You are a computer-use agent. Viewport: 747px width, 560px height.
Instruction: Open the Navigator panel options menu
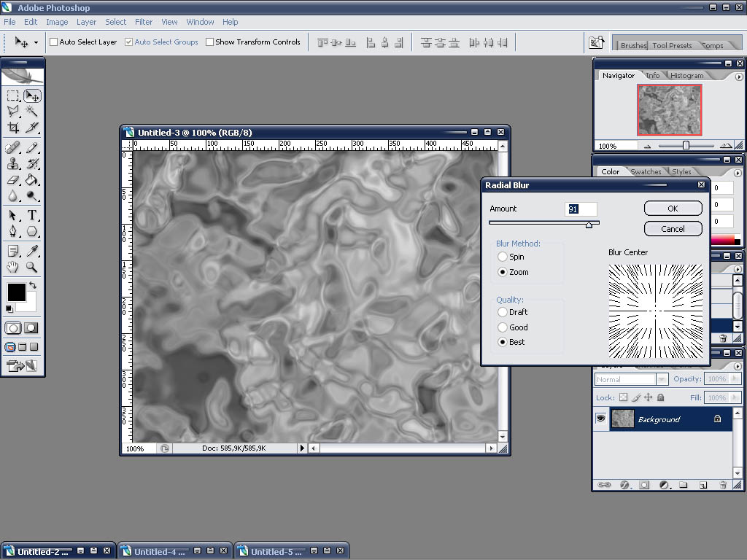click(739, 76)
